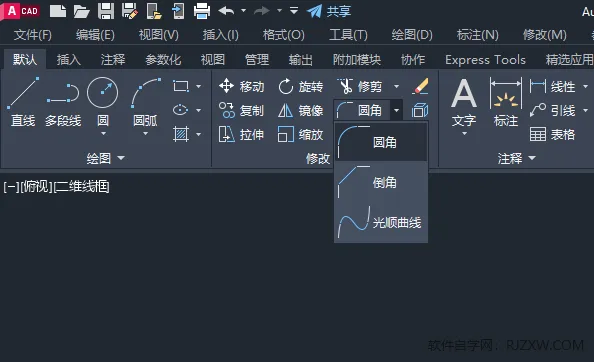Click the Save As icon
This screenshot has width=594, height=362.
pyautogui.click(x=130, y=11)
